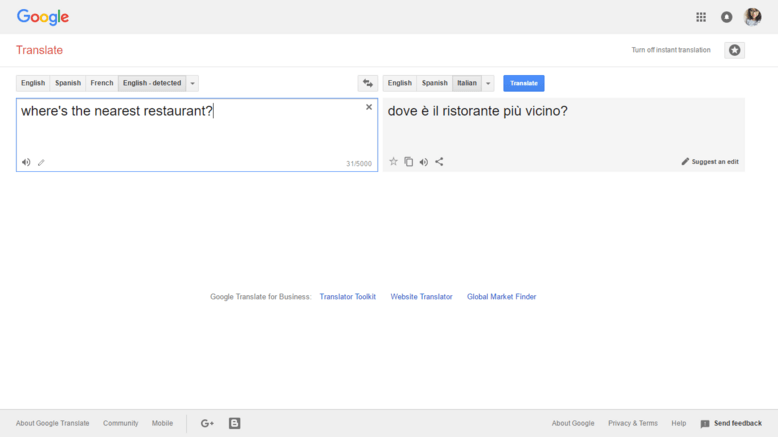Open the Google apps grid
This screenshot has width=778, height=437.
pos(701,17)
